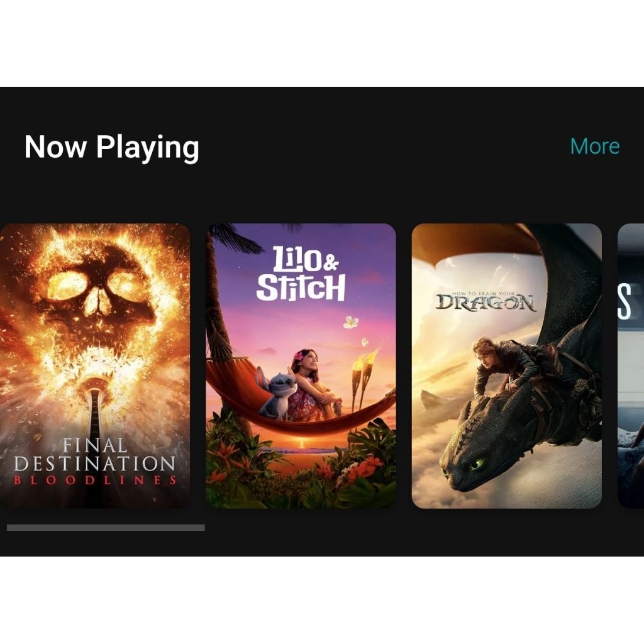Open the Lilo & Stitch movie poster
Viewport: 644px width, 644px height.
pos(301,365)
